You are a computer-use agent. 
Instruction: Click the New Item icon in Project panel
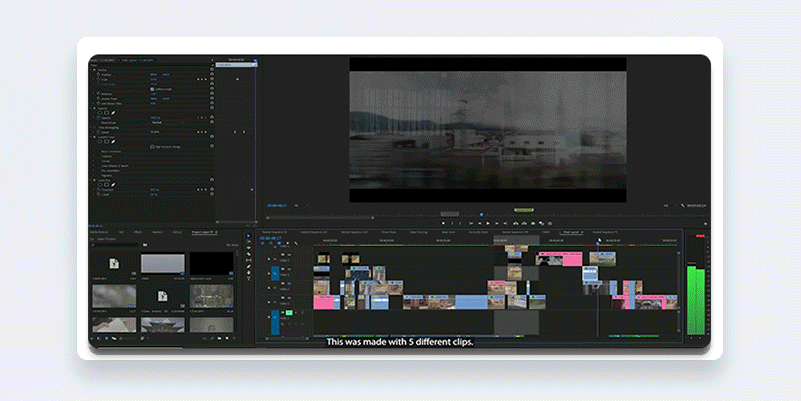pyautogui.click(x=227, y=338)
